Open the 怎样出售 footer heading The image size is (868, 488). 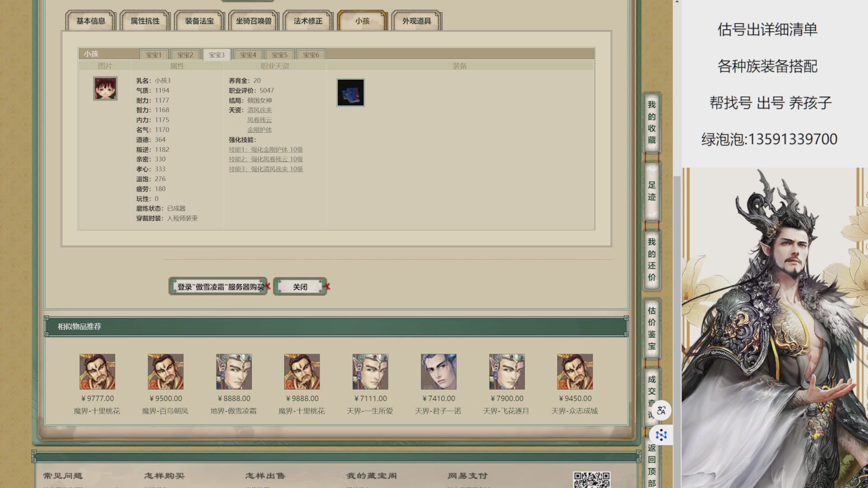(x=265, y=475)
